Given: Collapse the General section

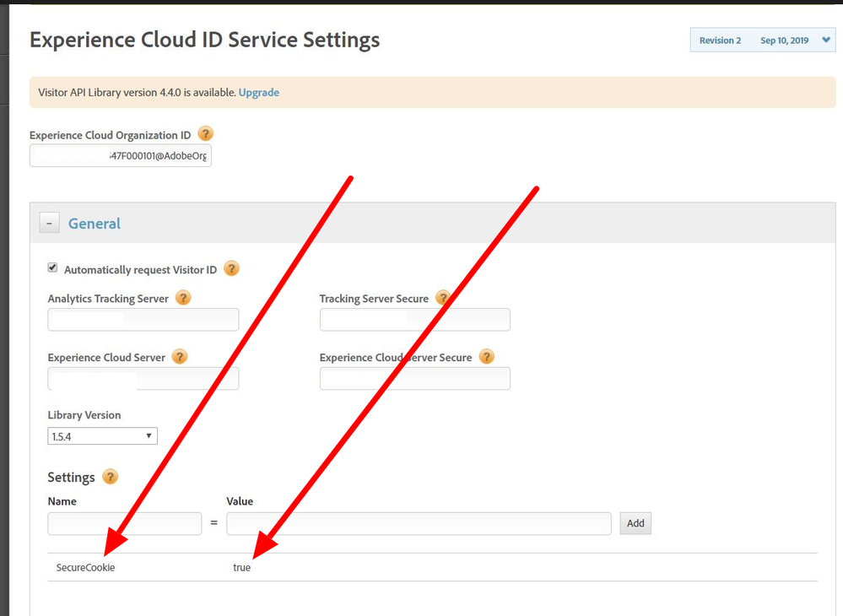Looking at the screenshot, I should click(x=50, y=224).
